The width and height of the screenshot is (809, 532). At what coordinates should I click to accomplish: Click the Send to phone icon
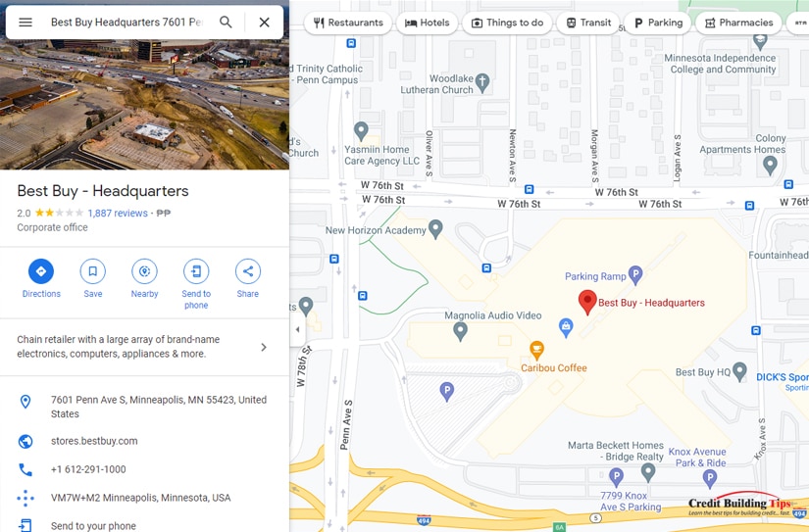pos(196,271)
